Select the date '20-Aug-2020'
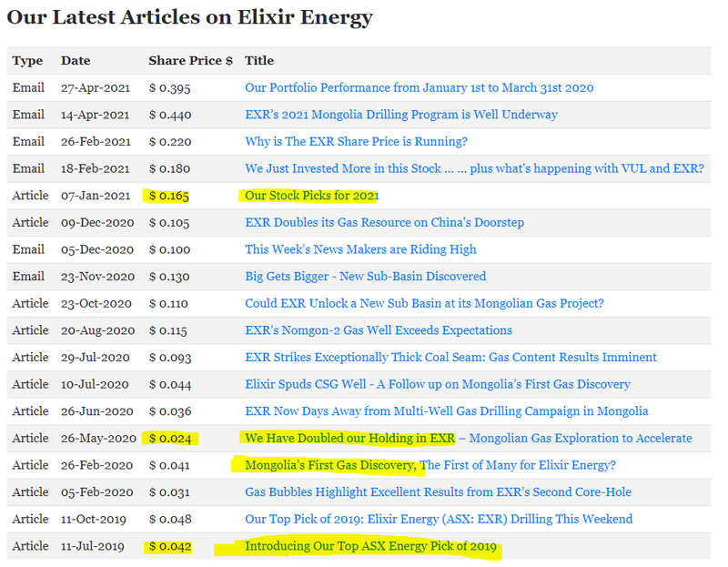Viewport: 728px width, 567px height. 98,330
